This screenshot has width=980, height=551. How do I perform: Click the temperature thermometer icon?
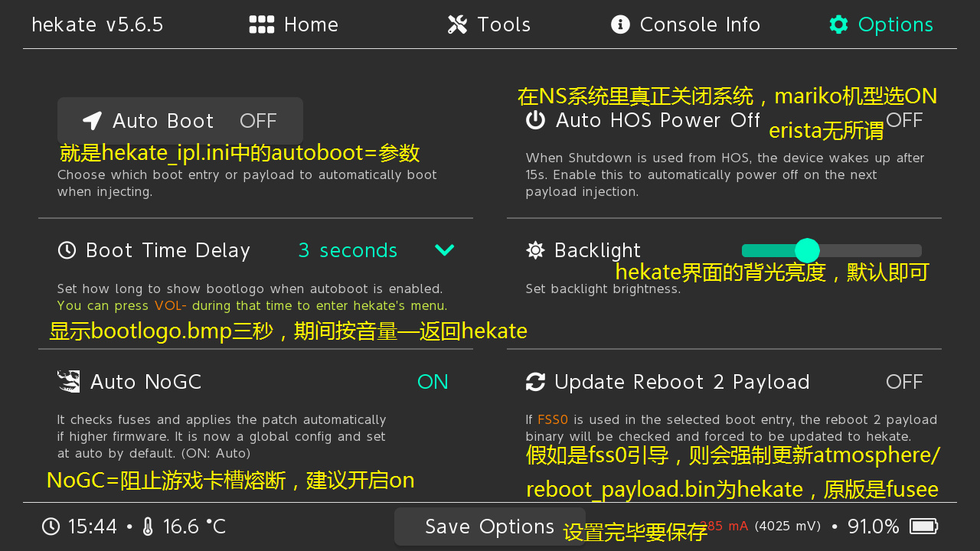click(148, 527)
